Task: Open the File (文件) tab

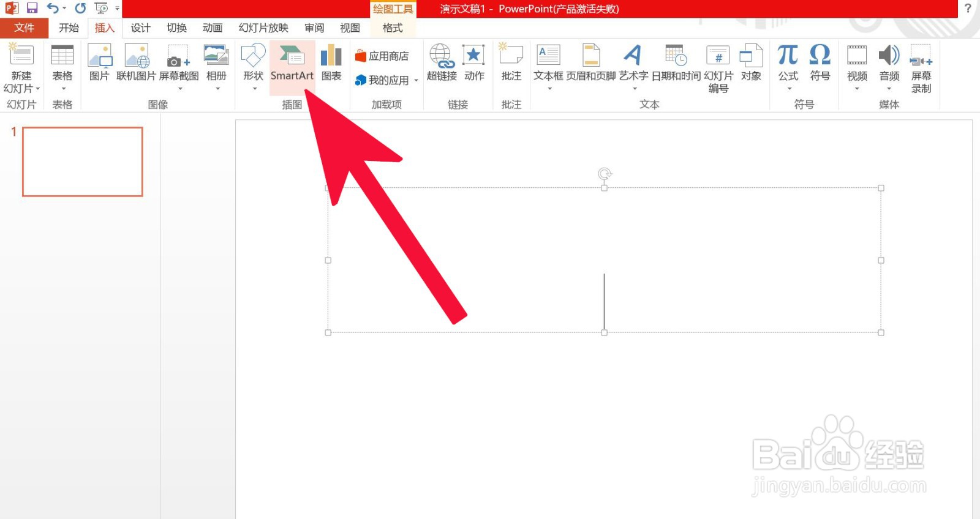Action: coord(24,28)
